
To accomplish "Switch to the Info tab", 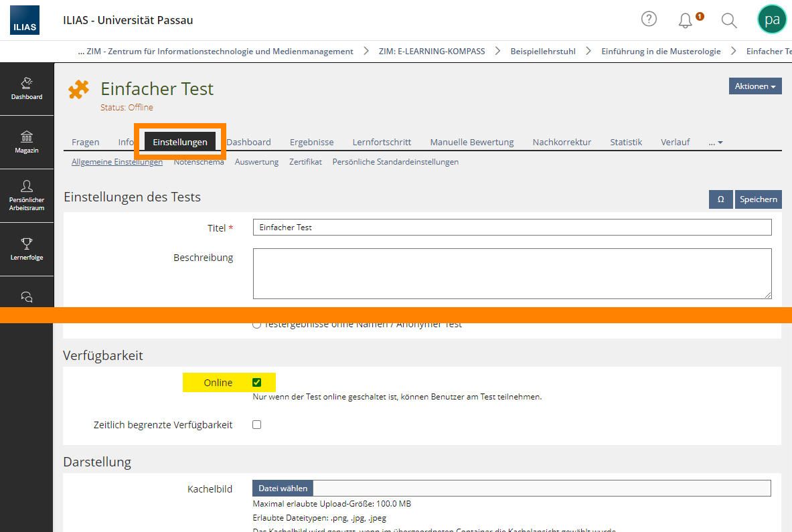I will [x=126, y=143].
